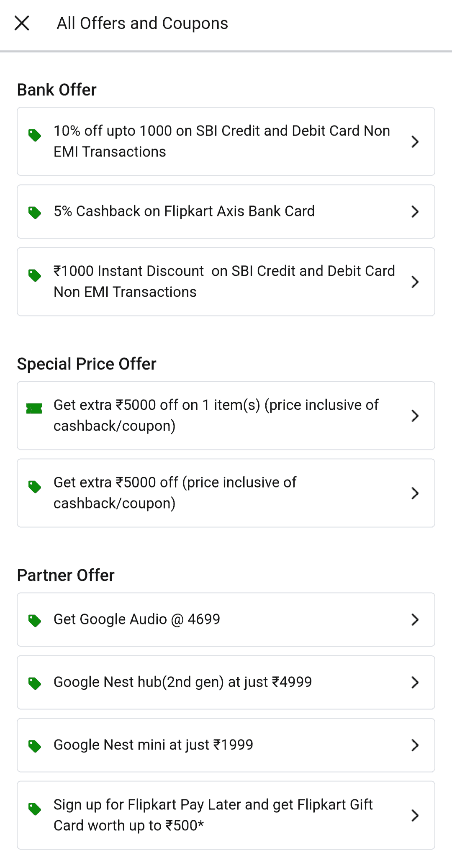The height and width of the screenshot is (868, 452).
Task: Tap tag icon next to Google Nest hub offer
Action: click(x=35, y=683)
